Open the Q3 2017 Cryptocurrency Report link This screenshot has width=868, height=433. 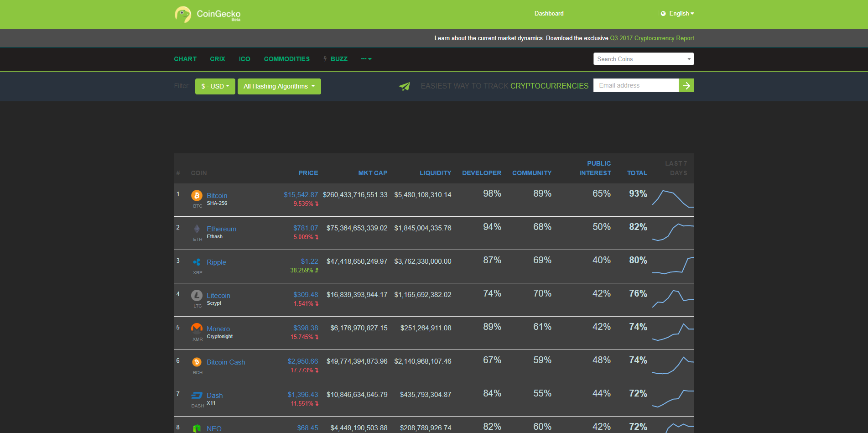(652, 38)
